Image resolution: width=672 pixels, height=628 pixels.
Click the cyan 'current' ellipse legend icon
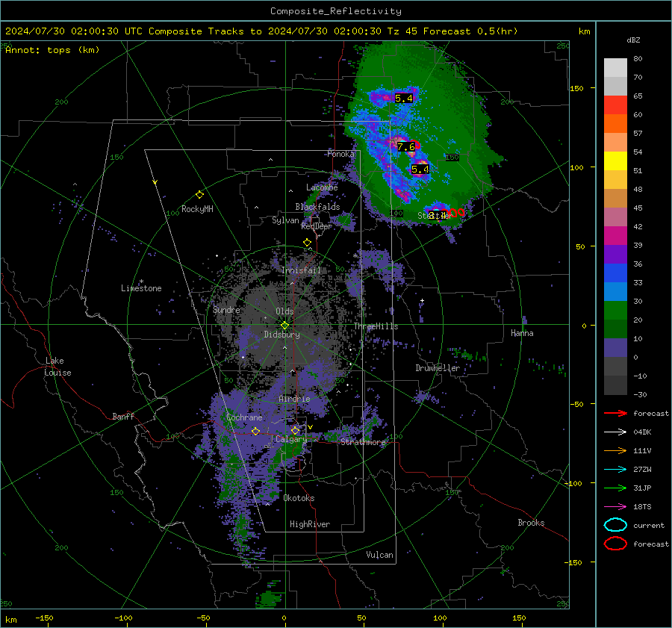coord(615,525)
